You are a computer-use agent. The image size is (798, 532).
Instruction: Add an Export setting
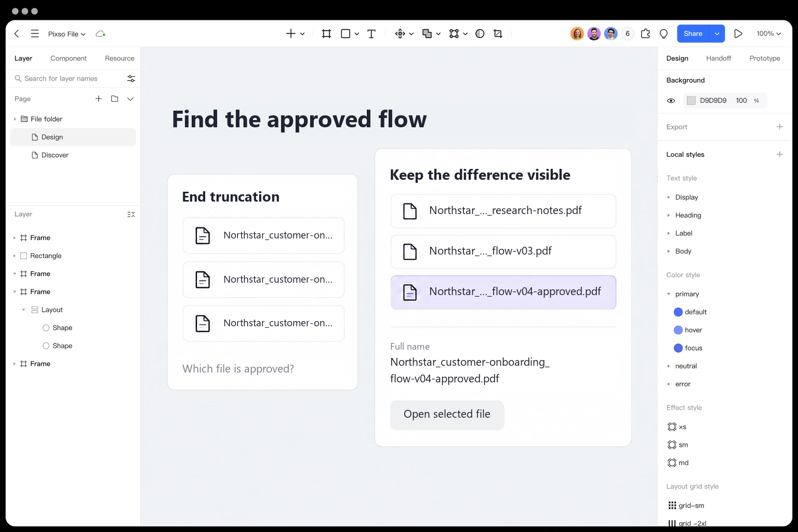779,127
